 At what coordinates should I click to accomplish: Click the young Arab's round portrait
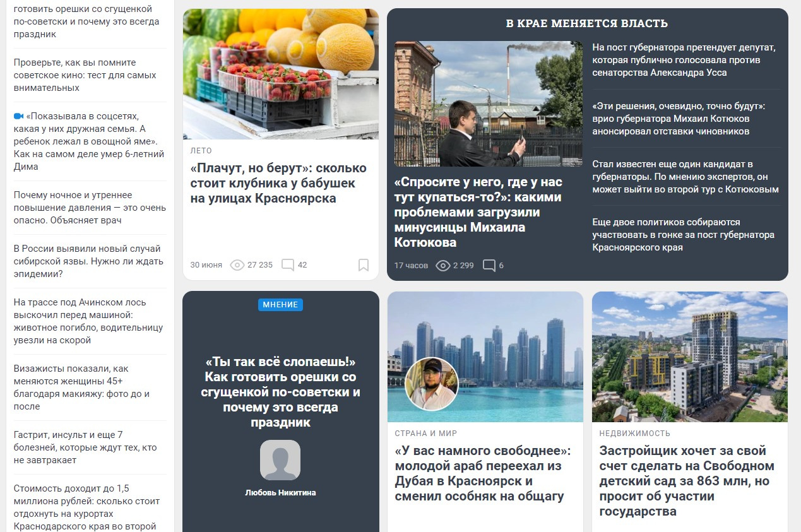point(432,384)
